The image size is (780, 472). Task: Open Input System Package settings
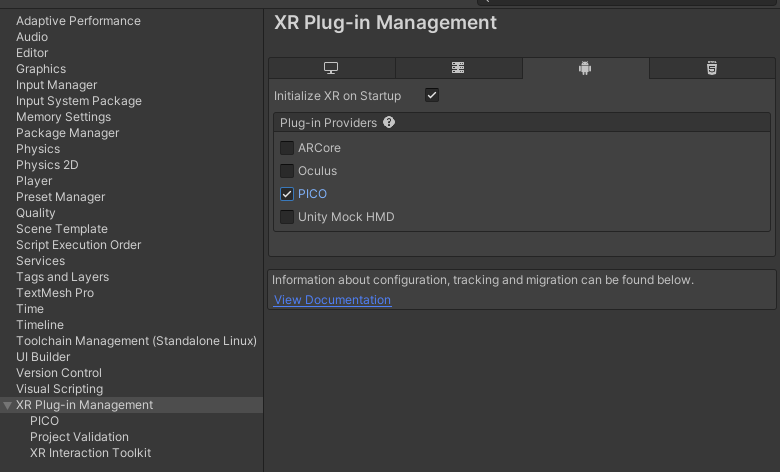click(x=79, y=101)
